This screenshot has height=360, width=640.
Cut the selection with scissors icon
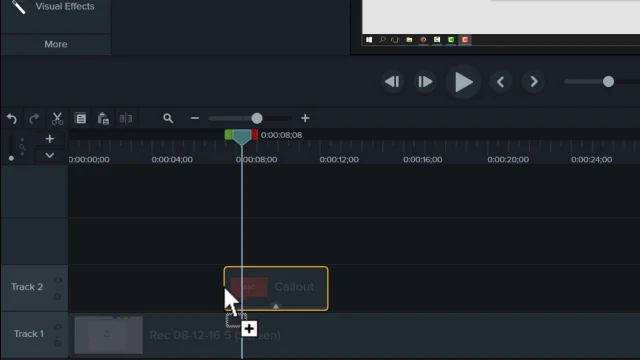coord(57,119)
